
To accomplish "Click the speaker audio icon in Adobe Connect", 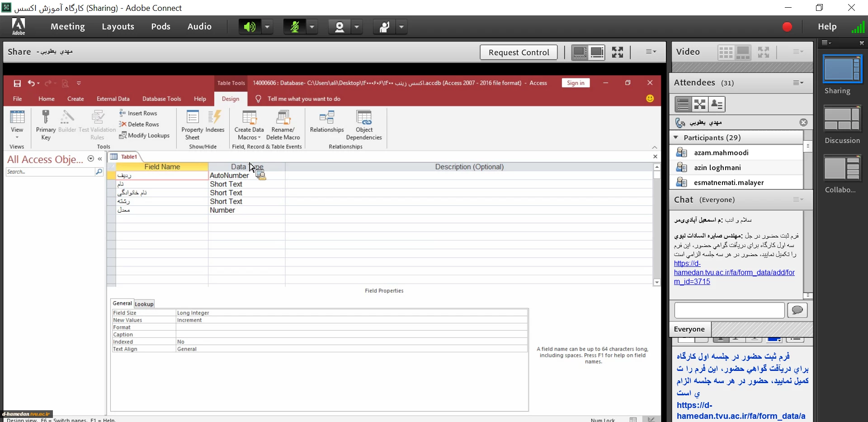I will tap(250, 27).
